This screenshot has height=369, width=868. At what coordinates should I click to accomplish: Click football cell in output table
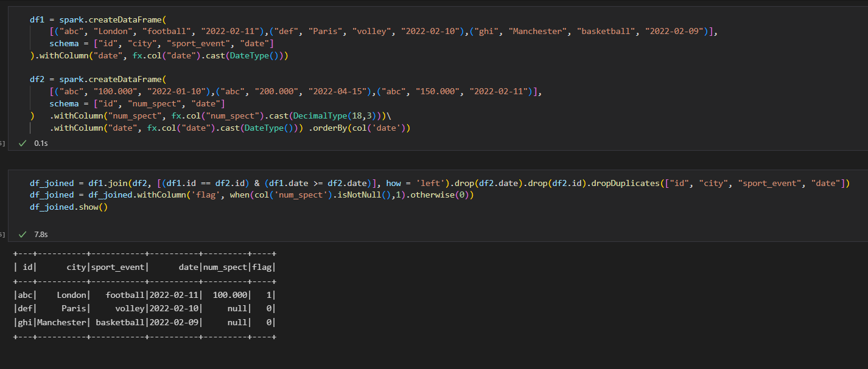coord(125,295)
